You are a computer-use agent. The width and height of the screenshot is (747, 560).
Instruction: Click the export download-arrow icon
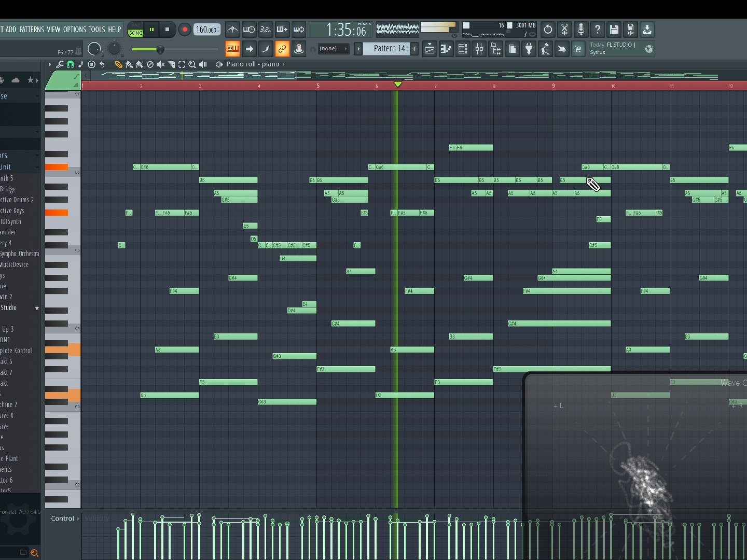tap(647, 30)
